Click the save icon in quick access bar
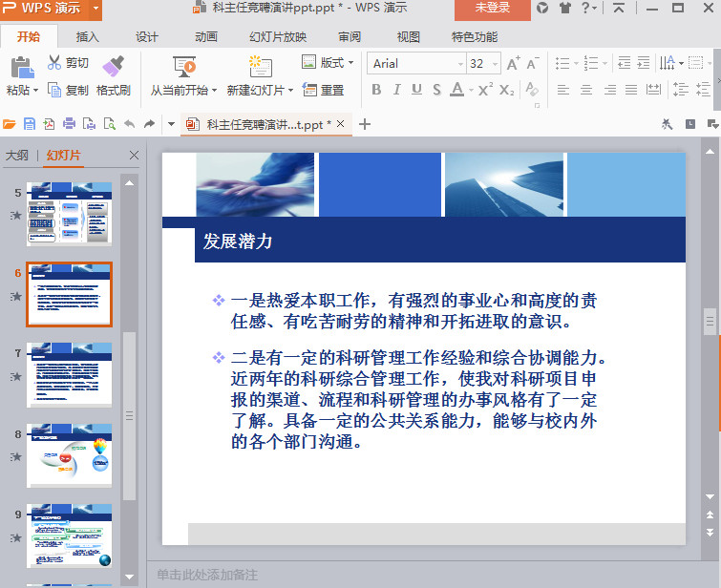Image resolution: width=721 pixels, height=588 pixels. point(29,124)
